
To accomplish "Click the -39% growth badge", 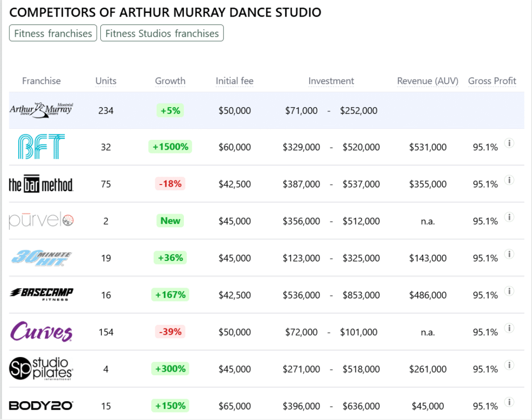I will point(170,332).
